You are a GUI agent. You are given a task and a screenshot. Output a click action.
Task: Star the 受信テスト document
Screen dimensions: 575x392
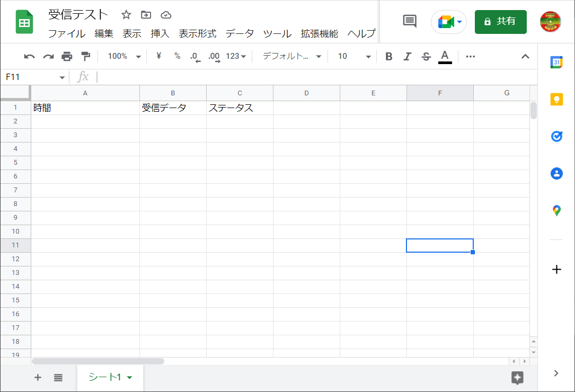pos(126,15)
